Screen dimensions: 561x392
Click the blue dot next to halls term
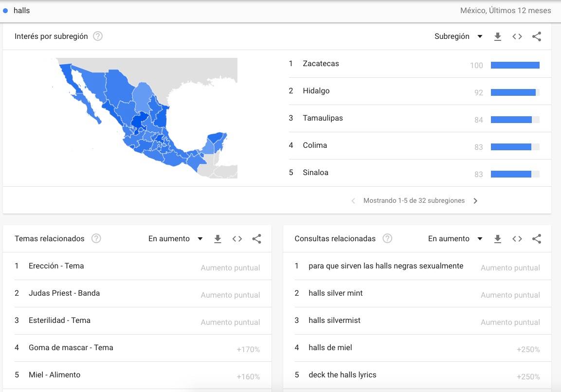pyautogui.click(x=5, y=10)
